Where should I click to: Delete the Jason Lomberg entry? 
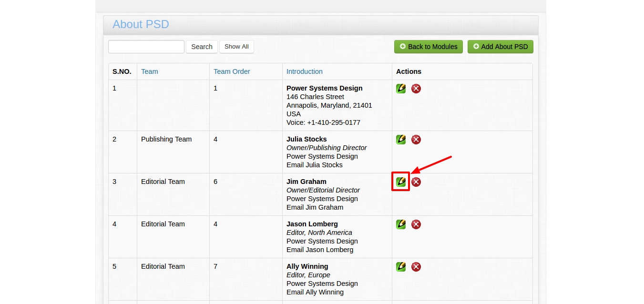pyautogui.click(x=416, y=224)
